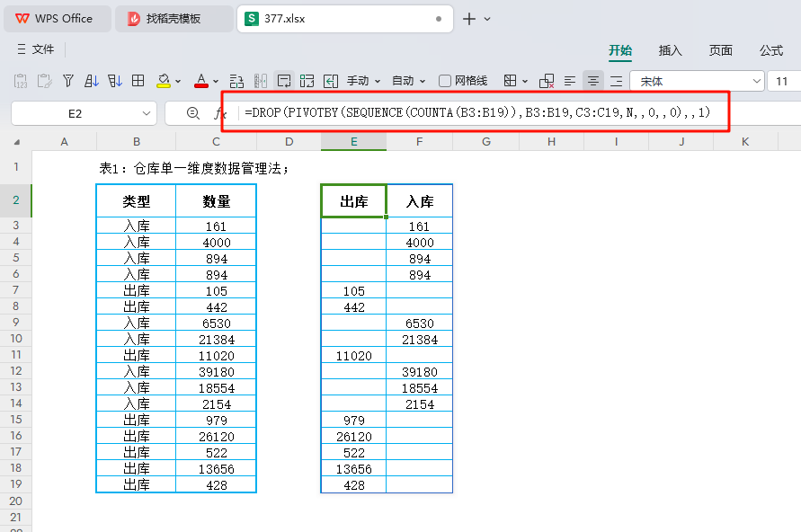801x532 pixels.
Task: Open the fill color dropdown arrow
Action: (x=178, y=81)
